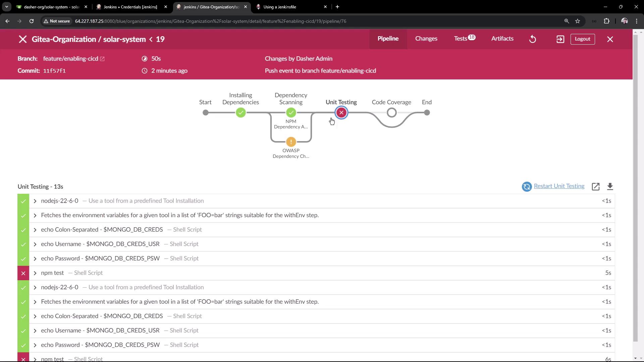
Task: Click the rerun pipeline icon in header
Action: point(533,39)
